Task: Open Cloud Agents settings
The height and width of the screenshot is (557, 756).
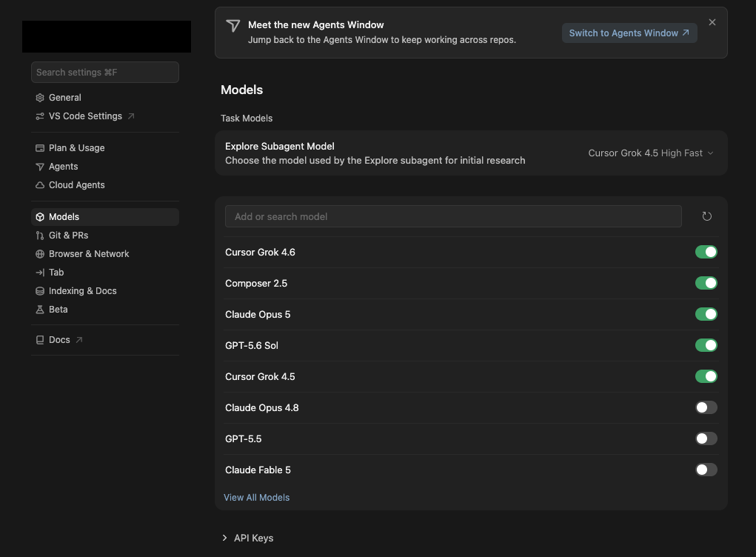Action: [105, 185]
